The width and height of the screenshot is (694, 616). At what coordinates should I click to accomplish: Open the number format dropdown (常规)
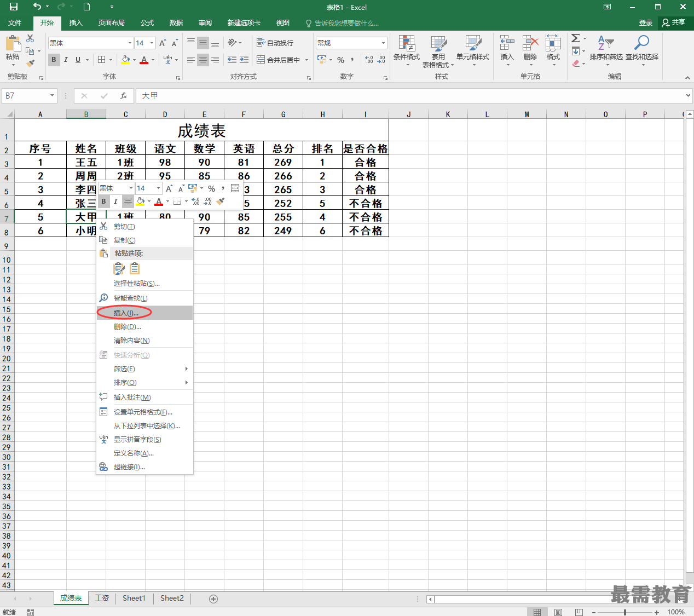[383, 43]
